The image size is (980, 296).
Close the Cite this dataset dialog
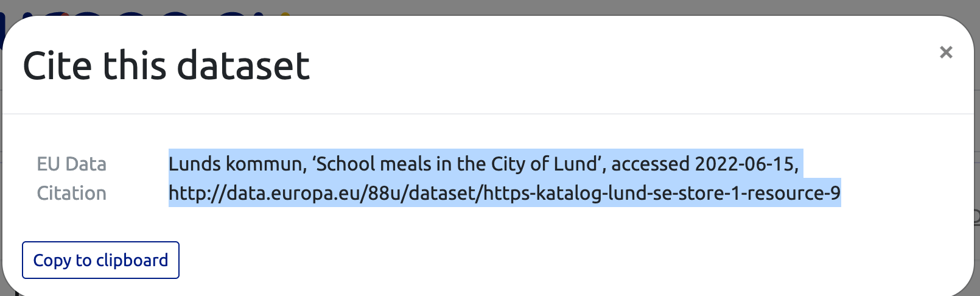[x=945, y=52]
